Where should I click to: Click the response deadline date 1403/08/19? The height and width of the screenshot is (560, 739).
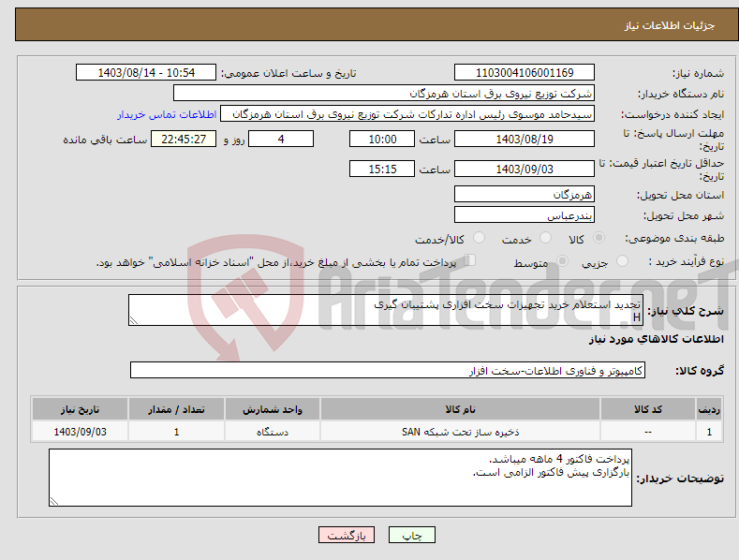525,139
